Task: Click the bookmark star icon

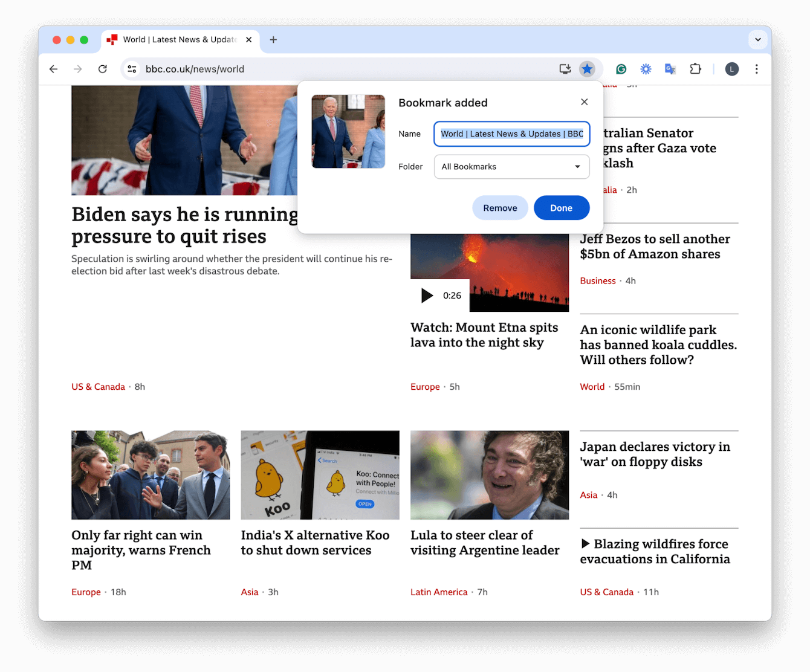Action: 587,68
